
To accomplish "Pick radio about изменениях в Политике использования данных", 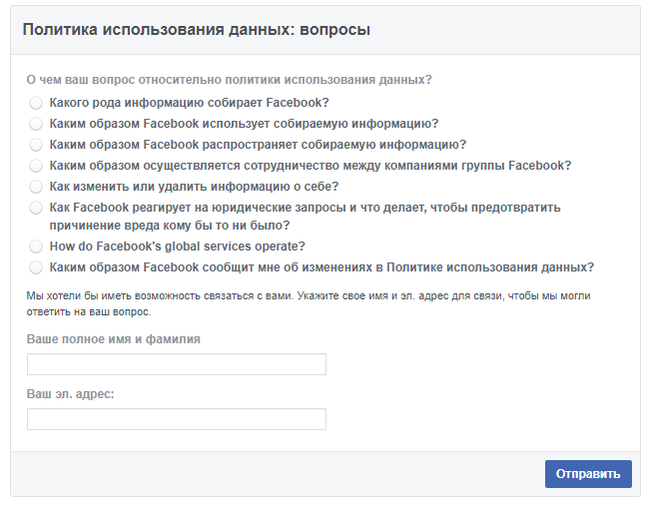I will click(x=36, y=268).
